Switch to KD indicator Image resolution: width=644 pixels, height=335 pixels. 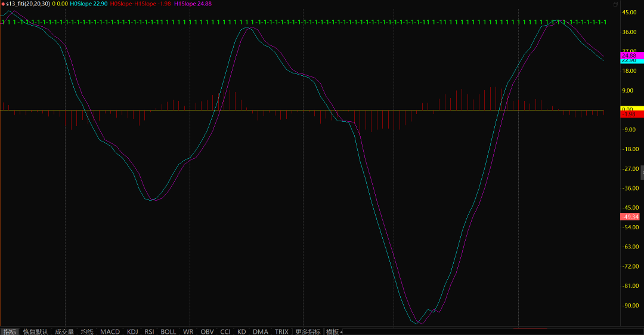tap(241, 331)
